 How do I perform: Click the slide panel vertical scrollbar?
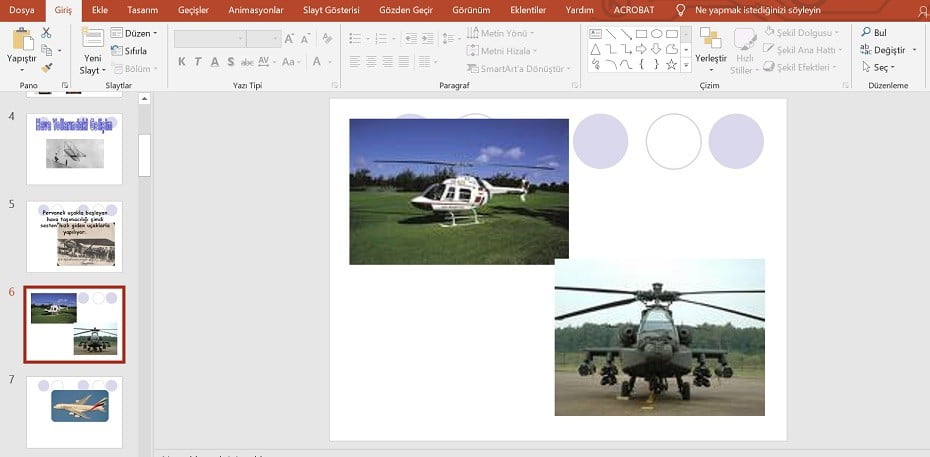click(x=144, y=155)
